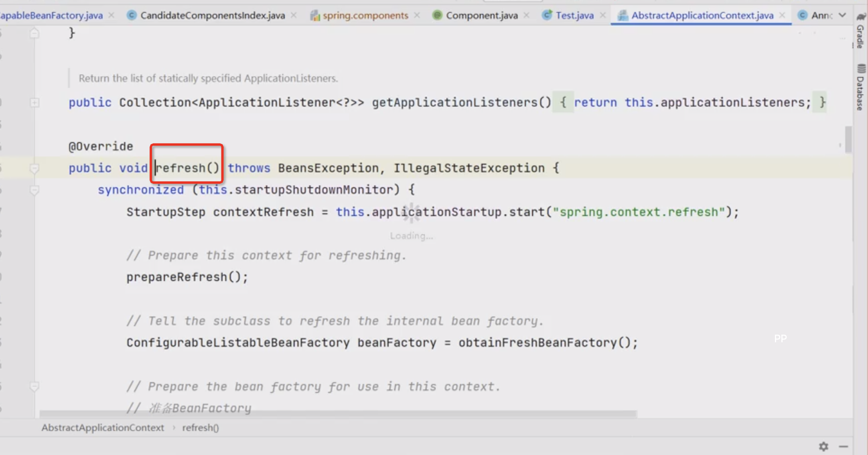The height and width of the screenshot is (455, 868).
Task: Show hidden tabs dropdown chevron
Action: [x=842, y=15]
